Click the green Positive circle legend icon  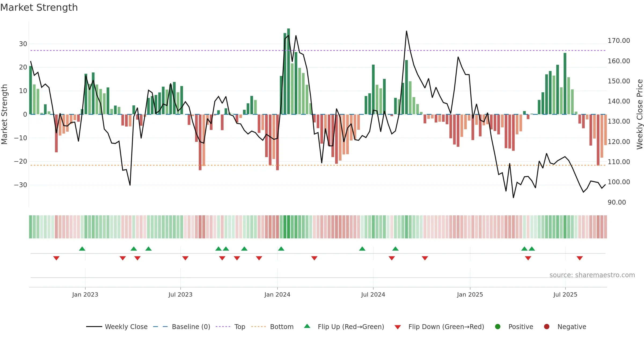tap(498, 327)
